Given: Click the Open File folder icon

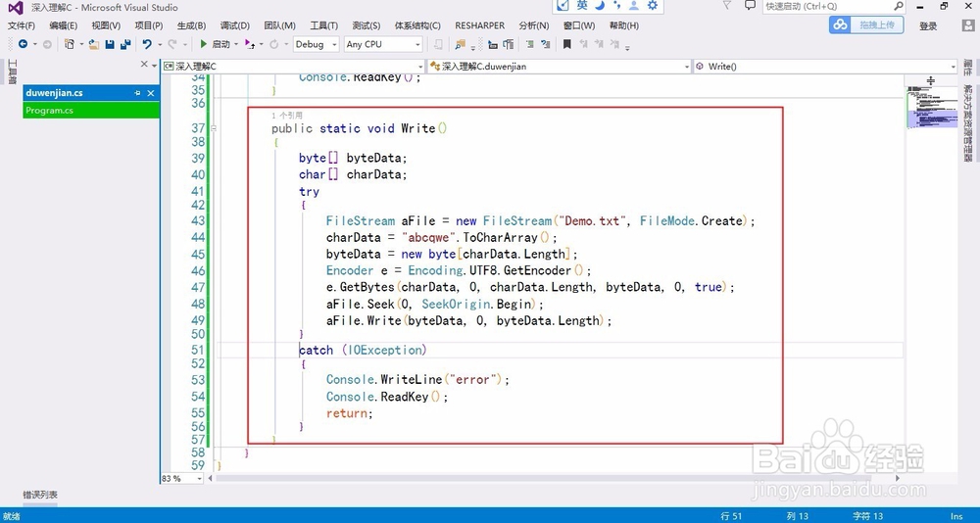Looking at the screenshot, I should pyautogui.click(x=94, y=44).
